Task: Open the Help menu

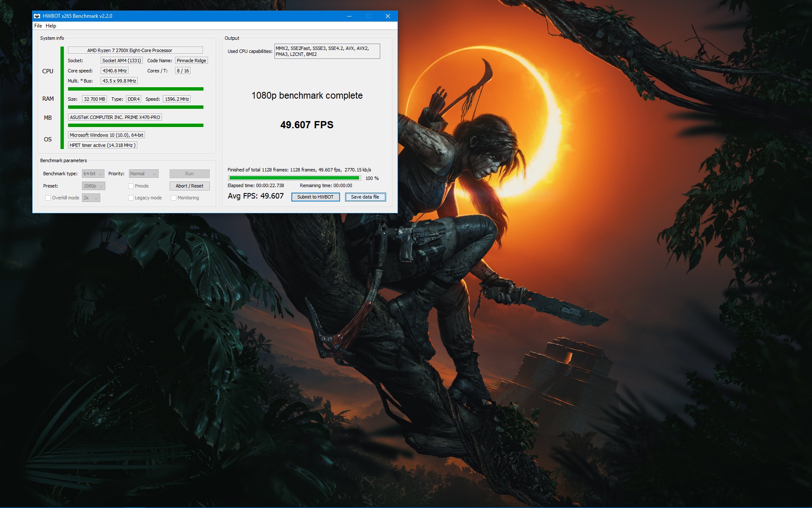Action: (51, 26)
